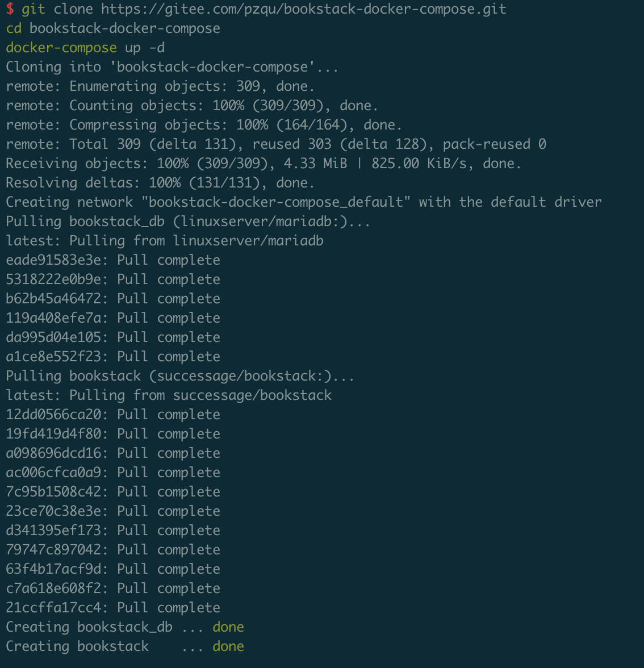This screenshot has height=668, width=644.
Task: Click the yellow 'git' command word
Action: click(x=33, y=9)
